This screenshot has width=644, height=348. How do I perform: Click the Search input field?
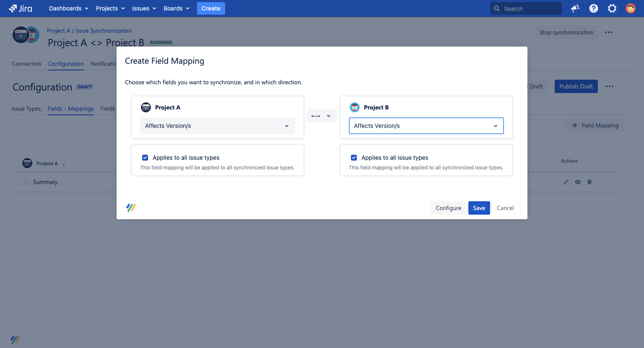[x=530, y=8]
